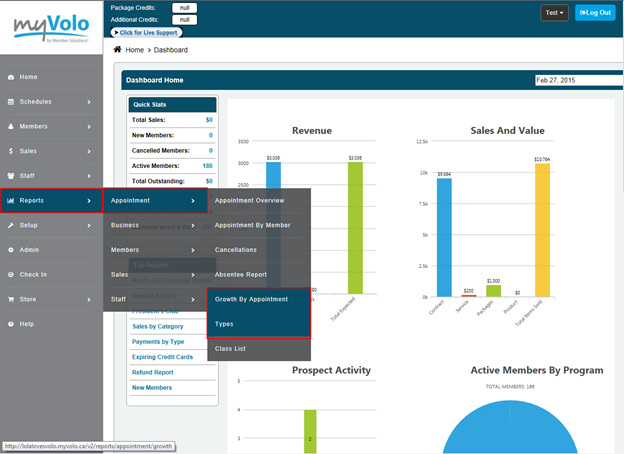The image size is (624, 454).
Task: Click the Admin gear icon
Action: [11, 250]
